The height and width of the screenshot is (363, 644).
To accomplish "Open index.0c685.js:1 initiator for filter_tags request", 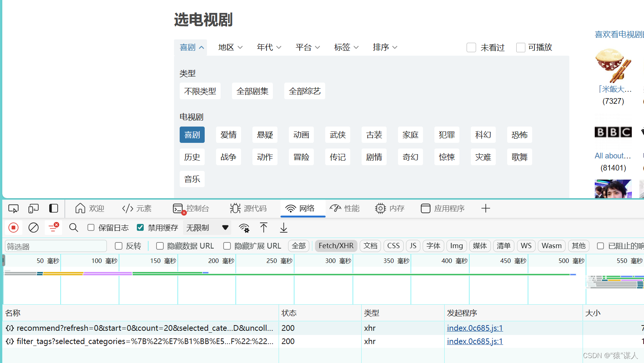I will (475, 341).
